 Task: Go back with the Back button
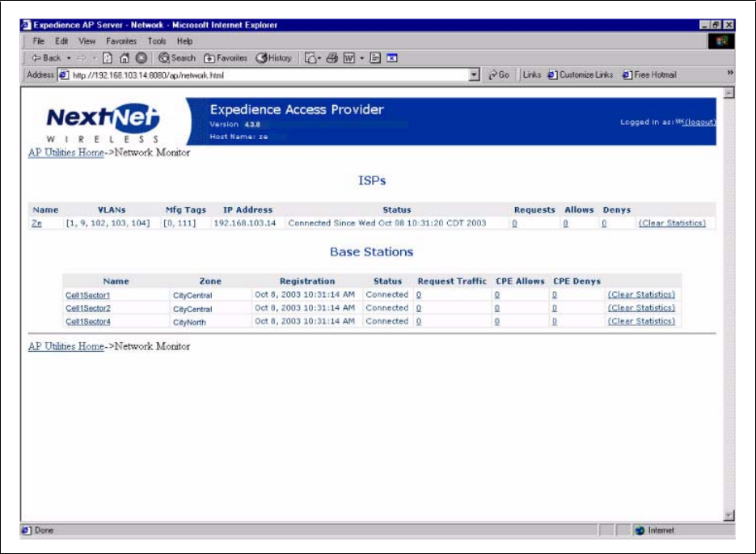tap(46, 58)
